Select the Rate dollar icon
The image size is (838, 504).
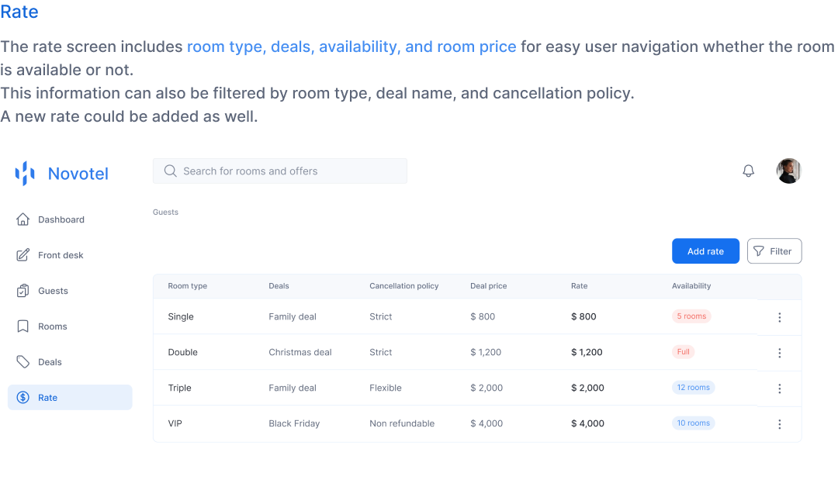click(x=23, y=398)
